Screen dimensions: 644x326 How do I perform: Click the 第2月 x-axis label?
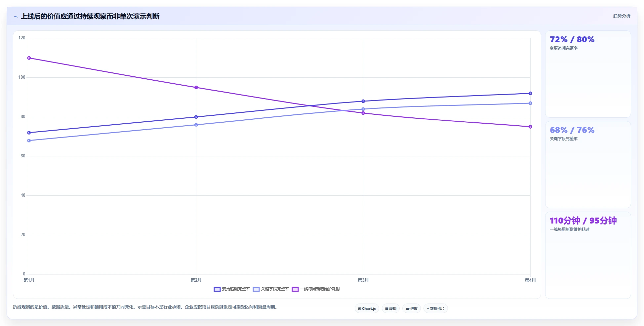[196, 280]
